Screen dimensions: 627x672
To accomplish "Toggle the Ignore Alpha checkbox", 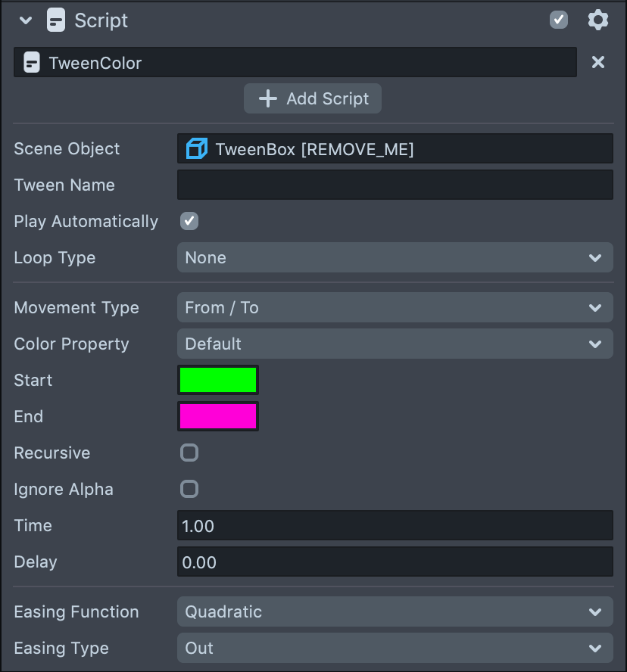I will click(189, 489).
